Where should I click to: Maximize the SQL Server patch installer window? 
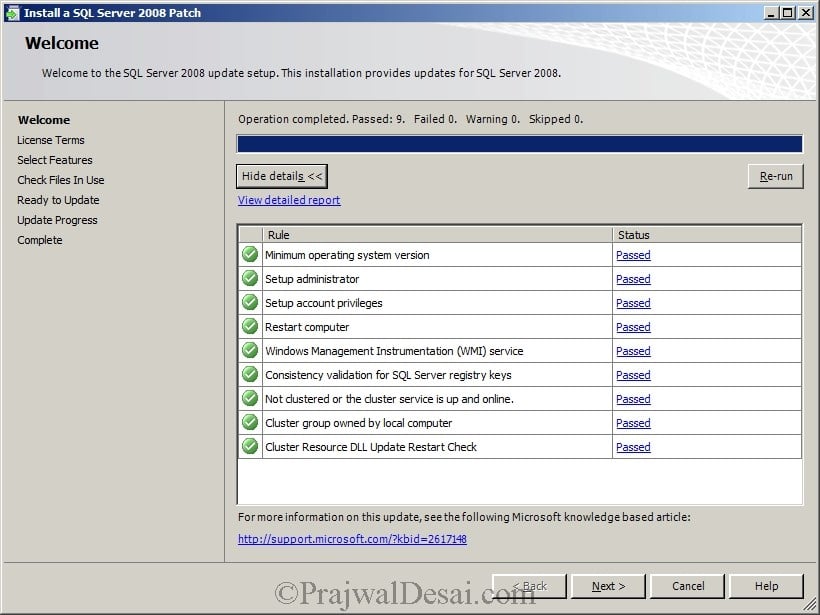(787, 13)
